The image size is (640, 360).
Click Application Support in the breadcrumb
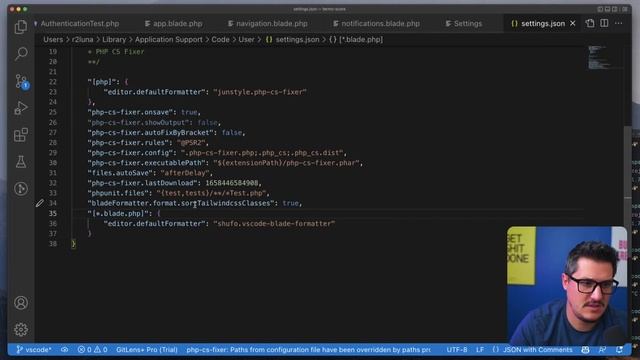coord(169,40)
